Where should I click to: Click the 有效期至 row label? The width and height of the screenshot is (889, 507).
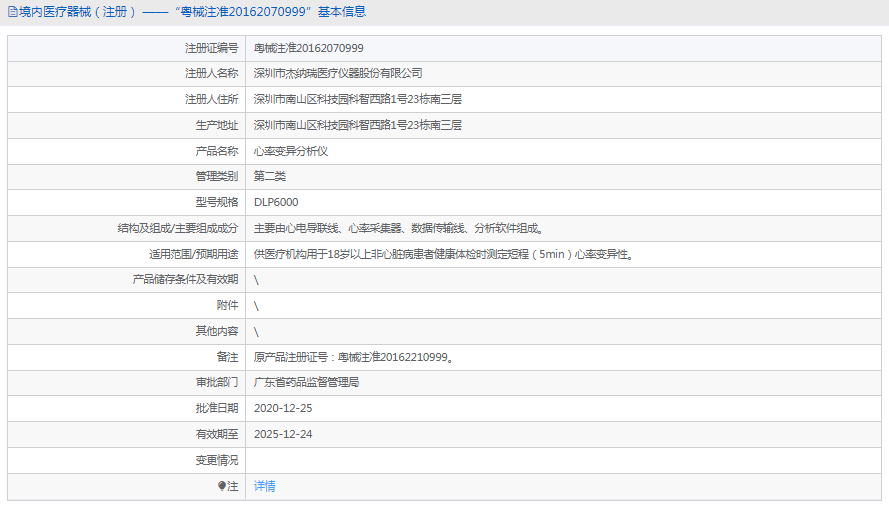pyautogui.click(x=217, y=434)
